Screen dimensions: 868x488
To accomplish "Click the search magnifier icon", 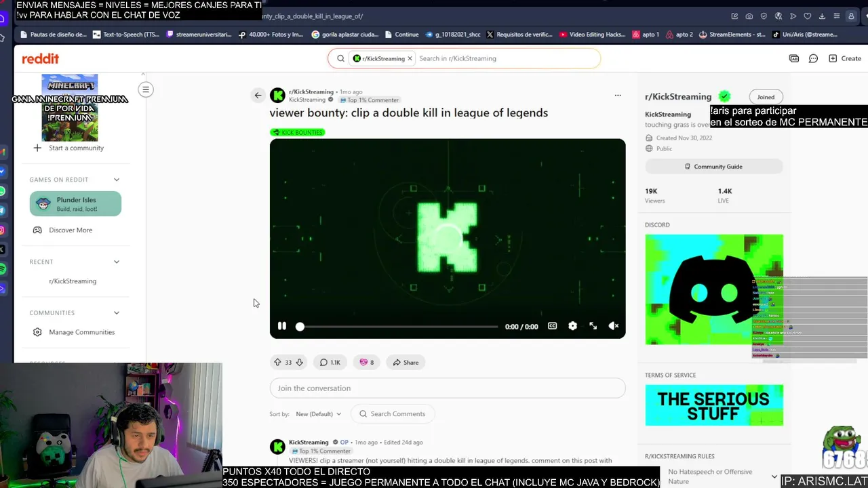I will point(340,58).
